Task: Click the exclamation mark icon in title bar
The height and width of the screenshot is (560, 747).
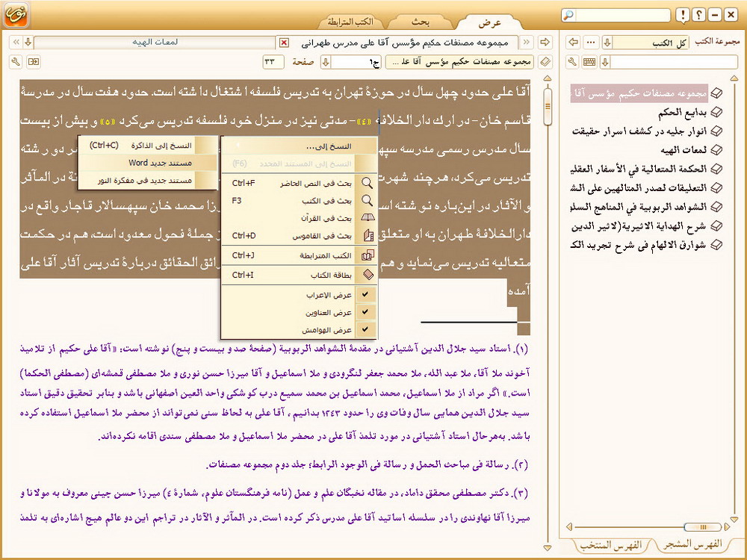Action: click(683, 15)
